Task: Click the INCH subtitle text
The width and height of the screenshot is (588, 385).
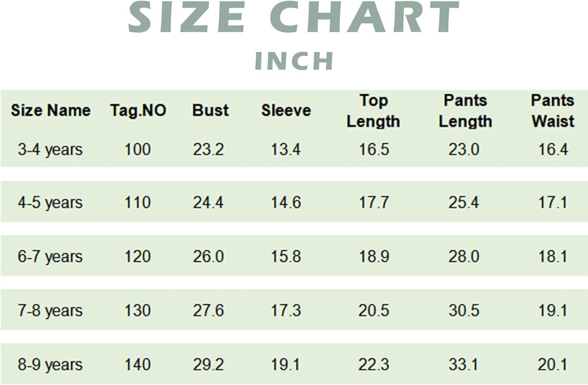Action: 294,61
